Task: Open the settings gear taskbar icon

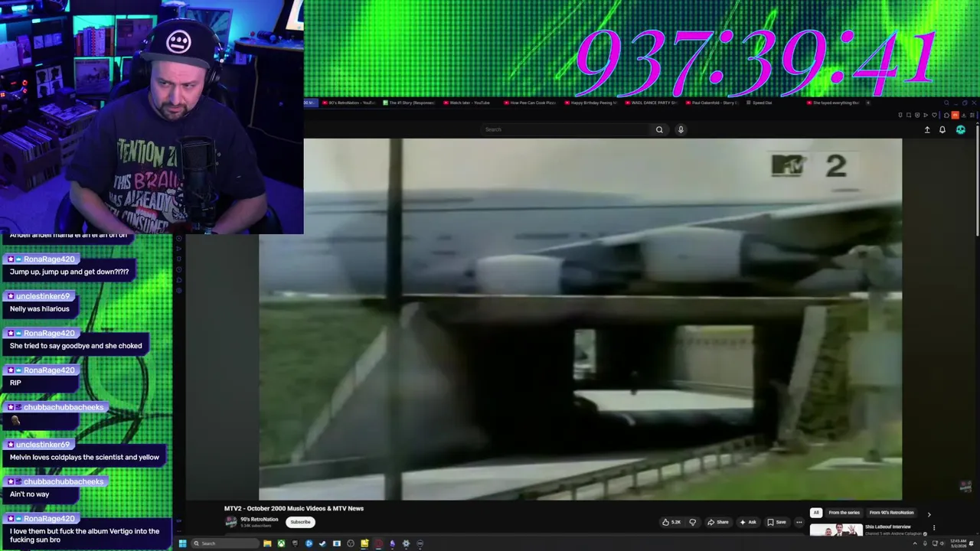Action: pos(406,543)
